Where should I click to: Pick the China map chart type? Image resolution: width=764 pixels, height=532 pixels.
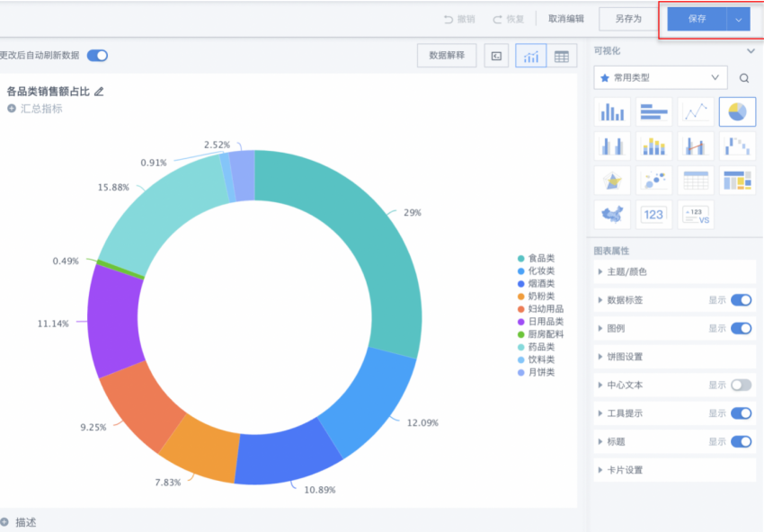click(x=612, y=214)
